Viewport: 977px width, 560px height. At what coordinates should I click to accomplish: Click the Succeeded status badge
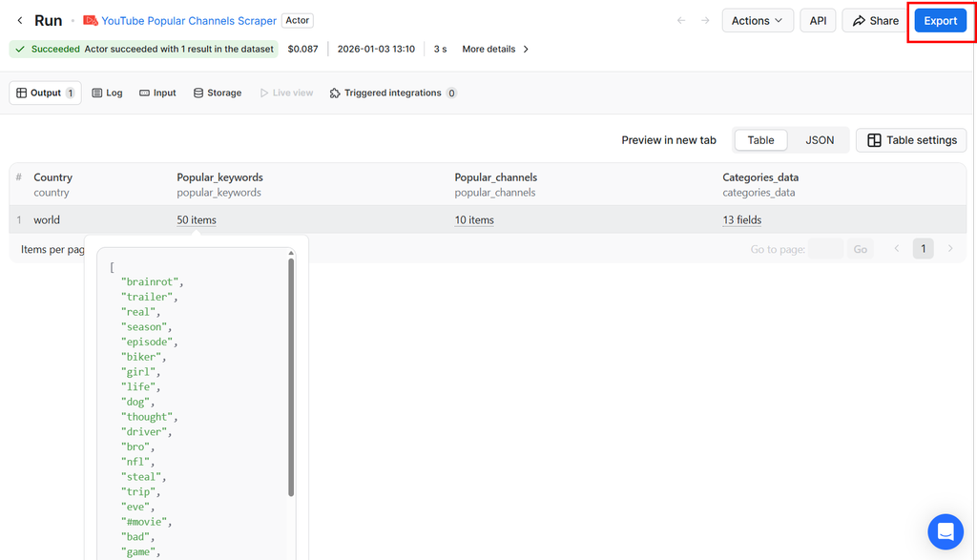143,50
